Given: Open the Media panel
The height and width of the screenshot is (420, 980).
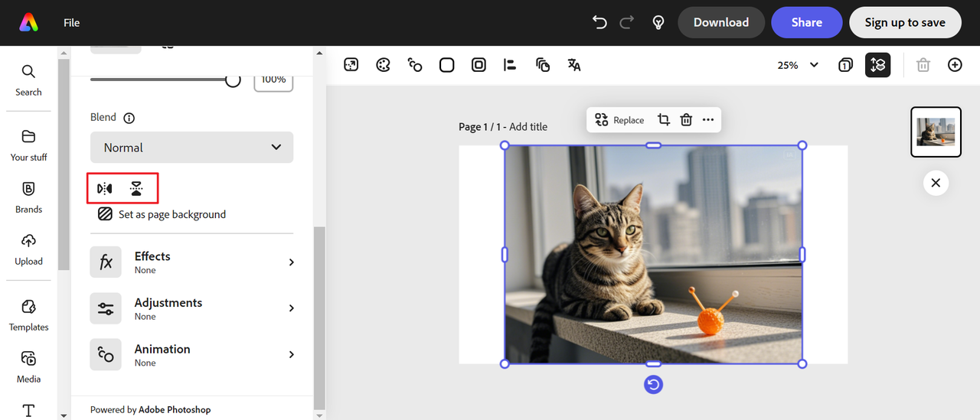Looking at the screenshot, I should point(28,367).
